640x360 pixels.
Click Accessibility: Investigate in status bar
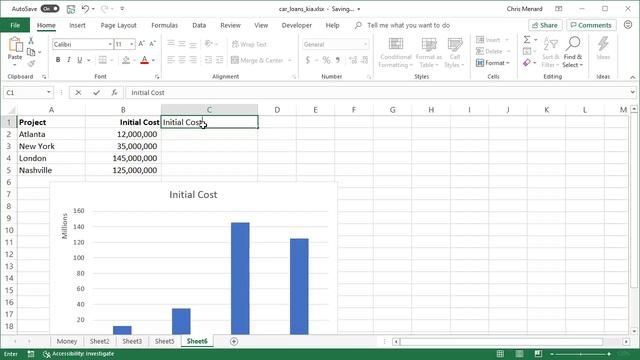pyautogui.click(x=78, y=353)
